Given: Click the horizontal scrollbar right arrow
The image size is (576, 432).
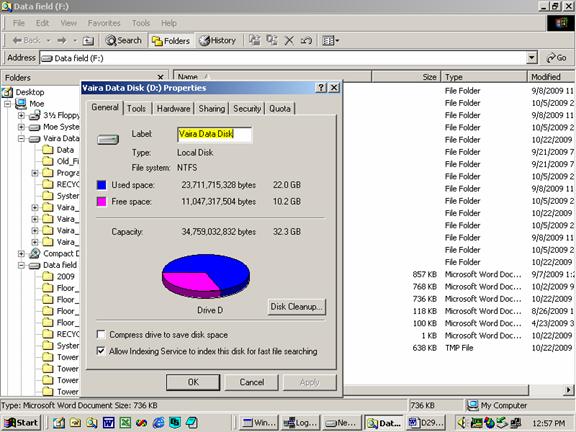Looking at the screenshot, I should [569, 390].
